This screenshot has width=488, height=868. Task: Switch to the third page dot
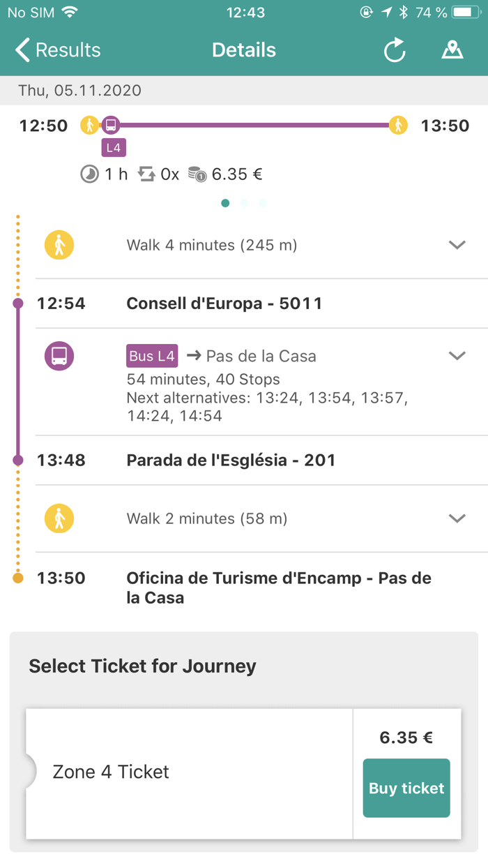(263, 203)
